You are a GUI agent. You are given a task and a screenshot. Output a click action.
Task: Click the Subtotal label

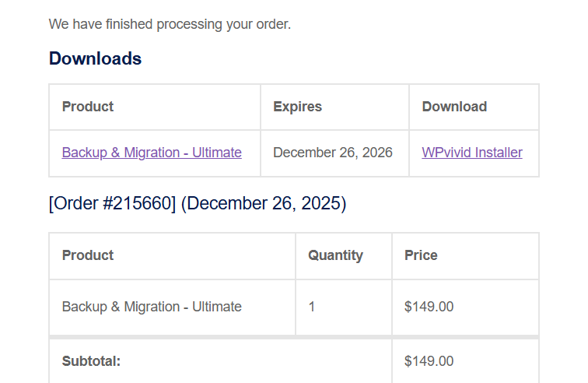pos(91,361)
